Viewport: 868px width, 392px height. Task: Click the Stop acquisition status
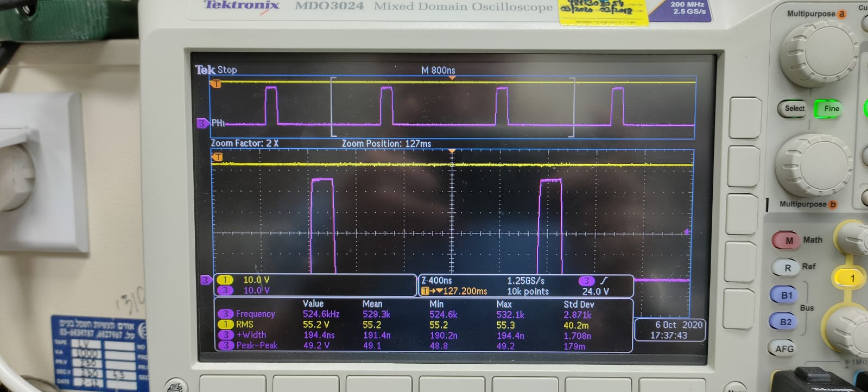(x=227, y=70)
